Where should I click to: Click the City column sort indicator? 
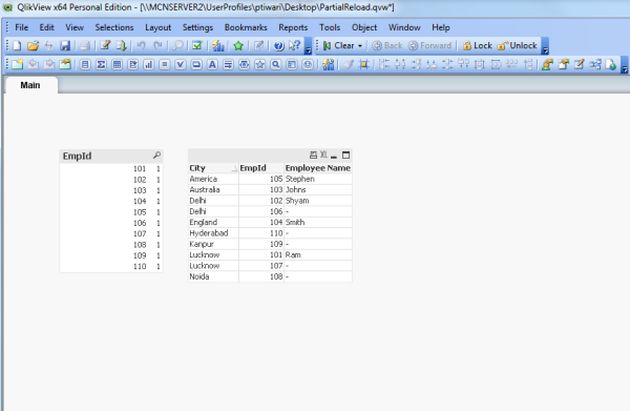coord(234,169)
